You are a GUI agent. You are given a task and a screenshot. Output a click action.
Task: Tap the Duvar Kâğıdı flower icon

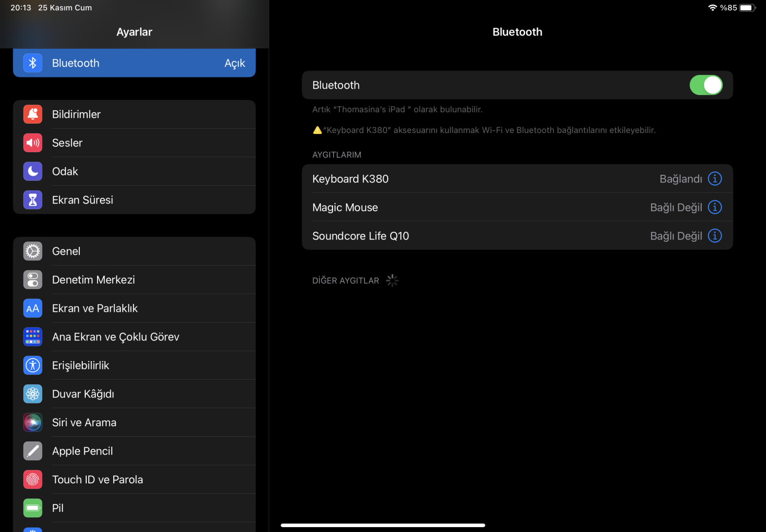pyautogui.click(x=33, y=394)
